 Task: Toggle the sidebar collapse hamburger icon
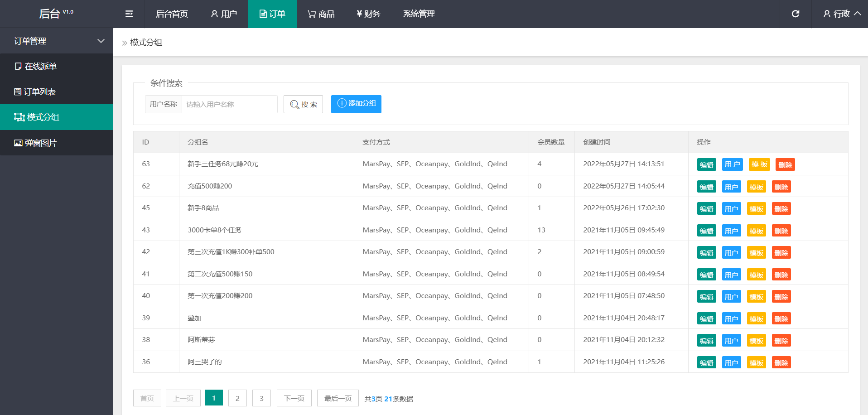tap(129, 14)
